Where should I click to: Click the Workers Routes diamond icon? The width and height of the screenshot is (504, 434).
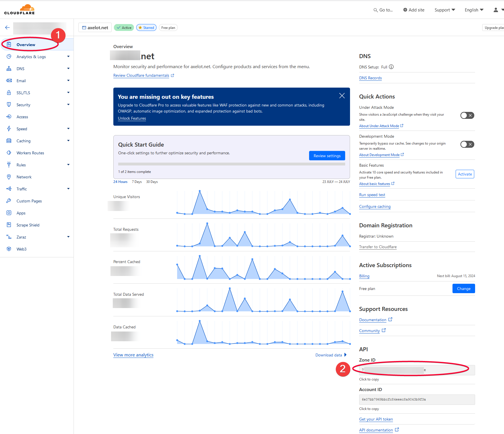pos(9,153)
